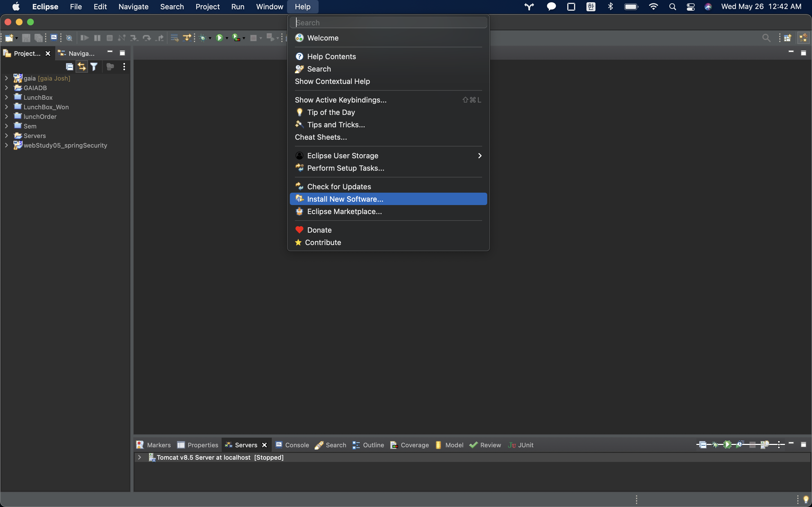Switch to the Console tab
Viewport: 812px width, 507px height.
(292, 445)
